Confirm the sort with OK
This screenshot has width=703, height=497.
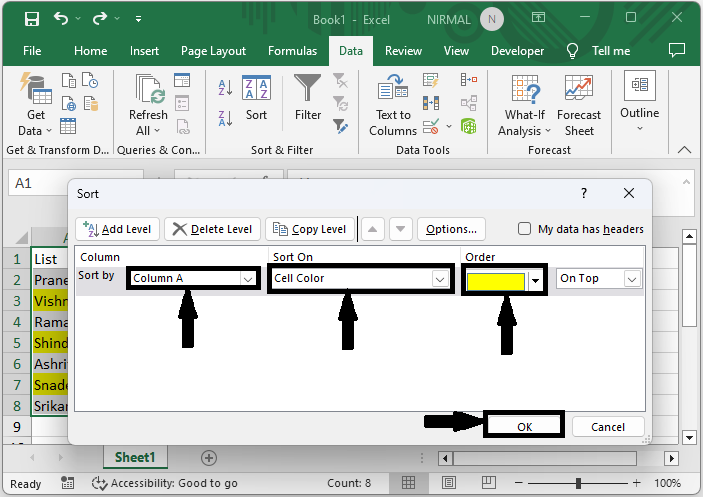(x=524, y=427)
